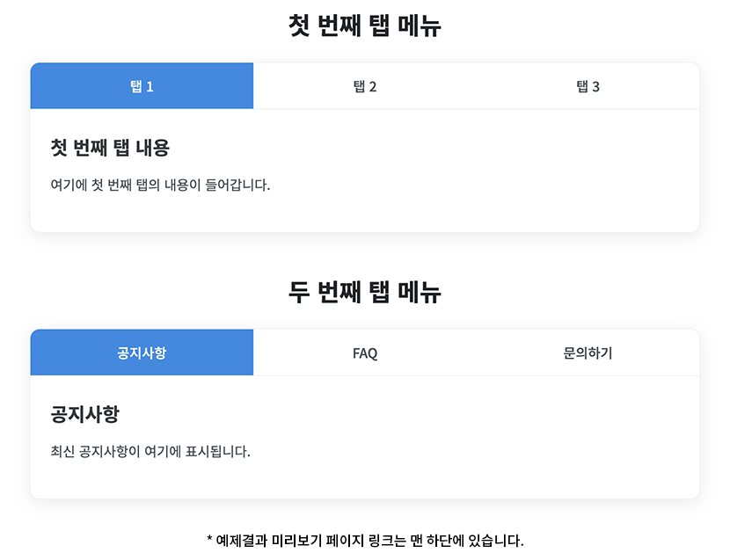Select the 탭 1 tab

(142, 86)
